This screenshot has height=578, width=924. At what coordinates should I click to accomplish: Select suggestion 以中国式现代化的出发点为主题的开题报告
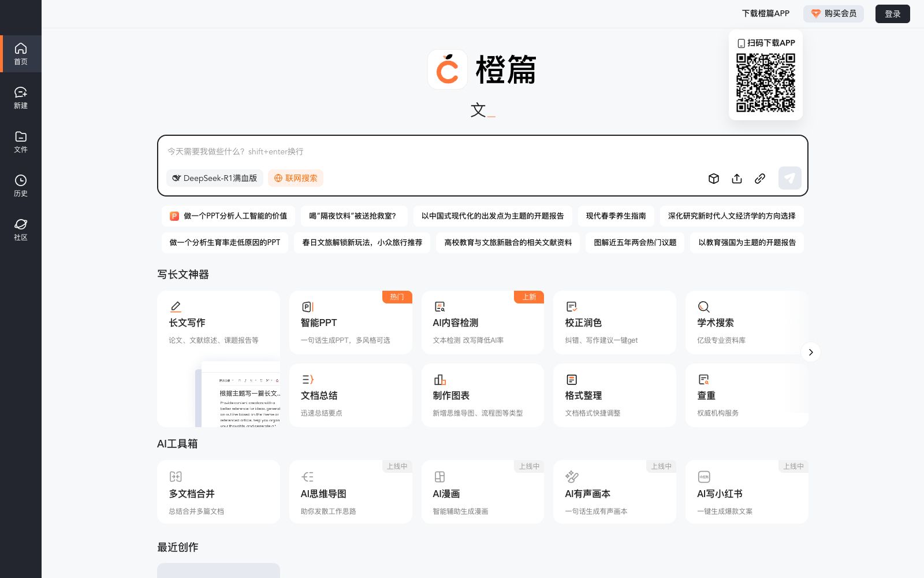[x=493, y=216]
